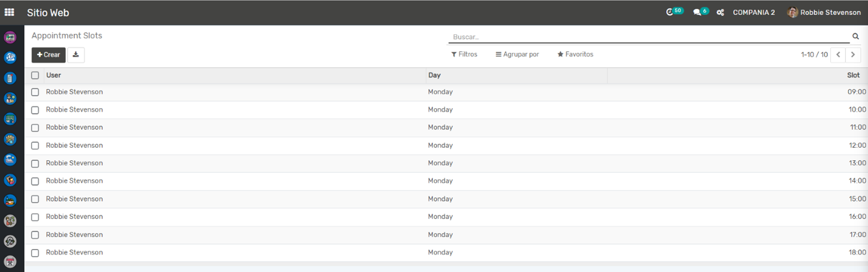
Task: Toggle the select-all checkbox in the header
Action: (35, 76)
